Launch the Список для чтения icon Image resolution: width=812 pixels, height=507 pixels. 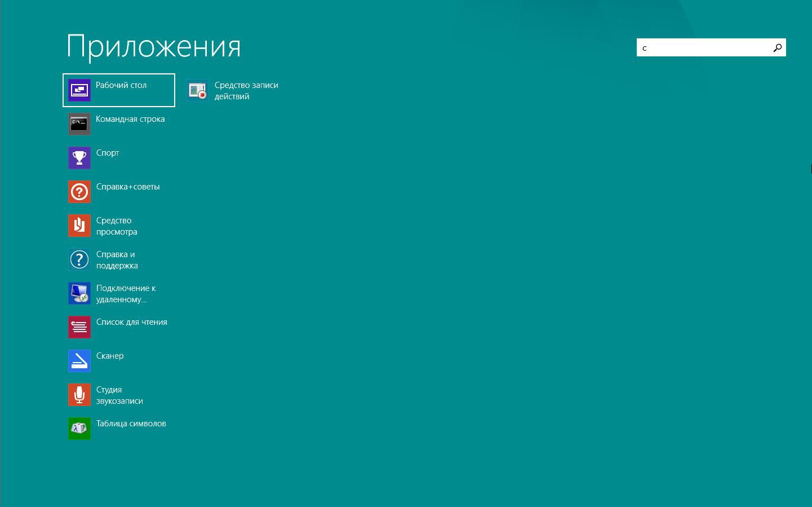pos(79,327)
